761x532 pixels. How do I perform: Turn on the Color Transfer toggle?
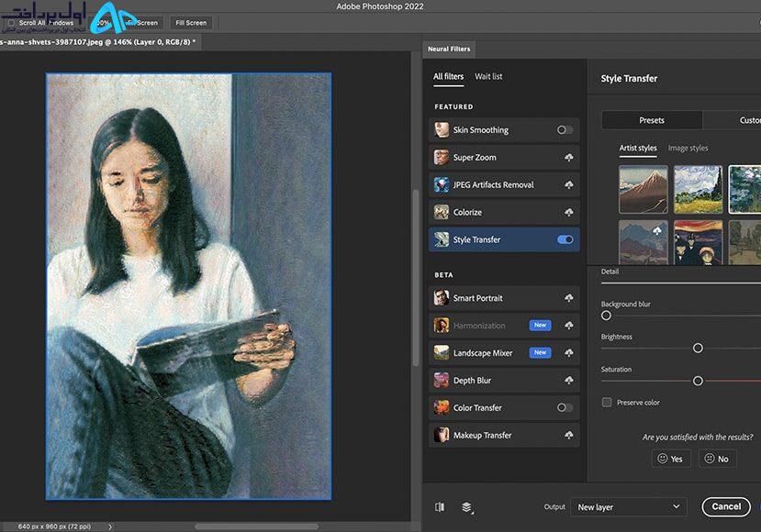point(565,407)
